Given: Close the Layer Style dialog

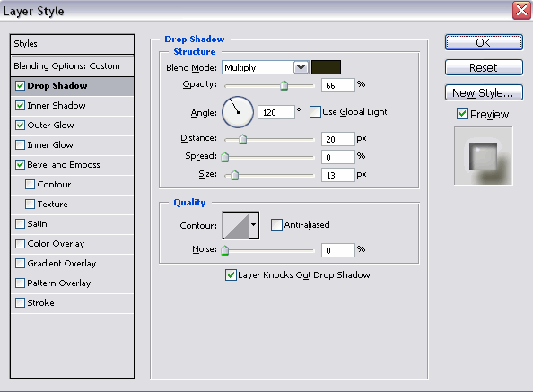Looking at the screenshot, I should 521,11.
